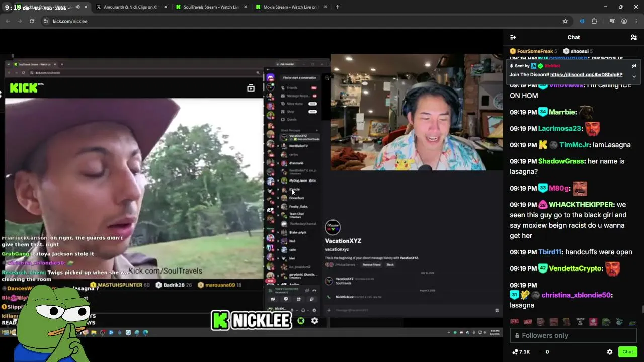Close the SoulTravels Stream tab
The width and height of the screenshot is (644, 362).
tap(245, 7)
